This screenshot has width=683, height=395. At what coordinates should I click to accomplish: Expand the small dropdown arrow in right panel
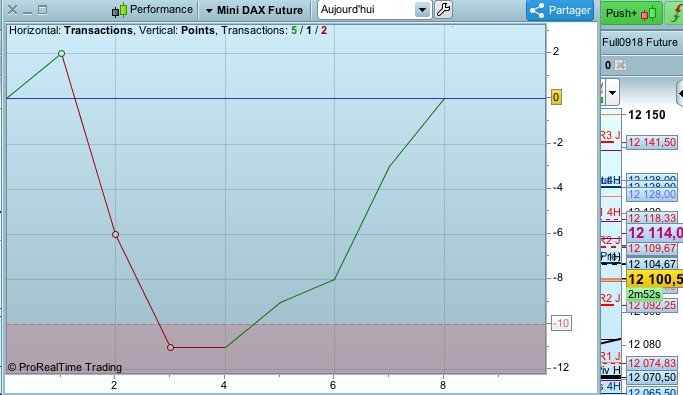[612, 92]
